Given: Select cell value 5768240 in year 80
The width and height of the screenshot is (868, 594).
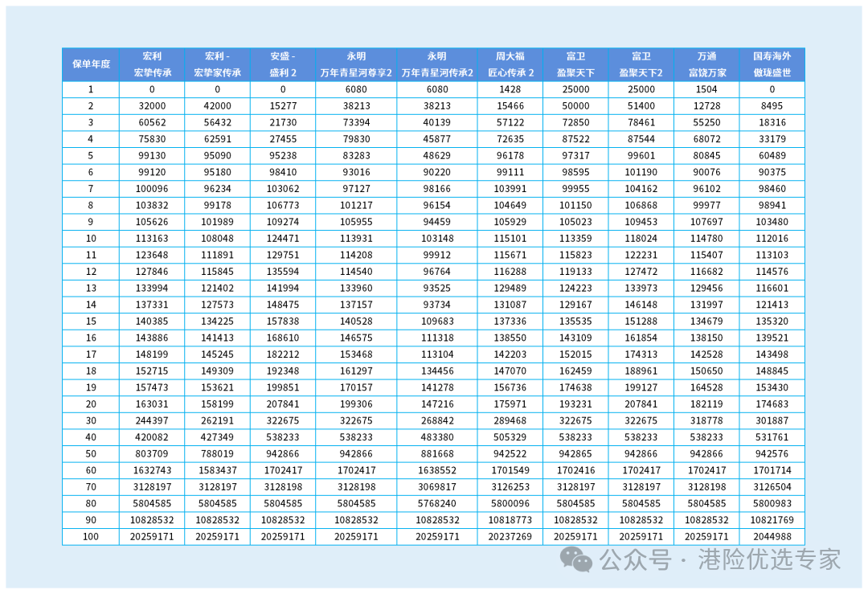Looking at the screenshot, I should [x=436, y=504].
